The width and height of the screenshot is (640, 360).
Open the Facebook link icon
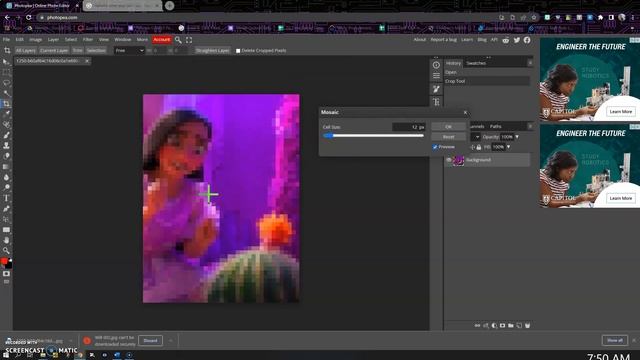tap(527, 40)
